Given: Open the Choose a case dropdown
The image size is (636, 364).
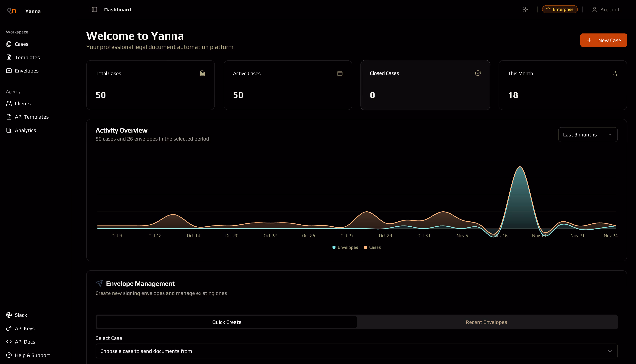Looking at the screenshot, I should (x=356, y=351).
